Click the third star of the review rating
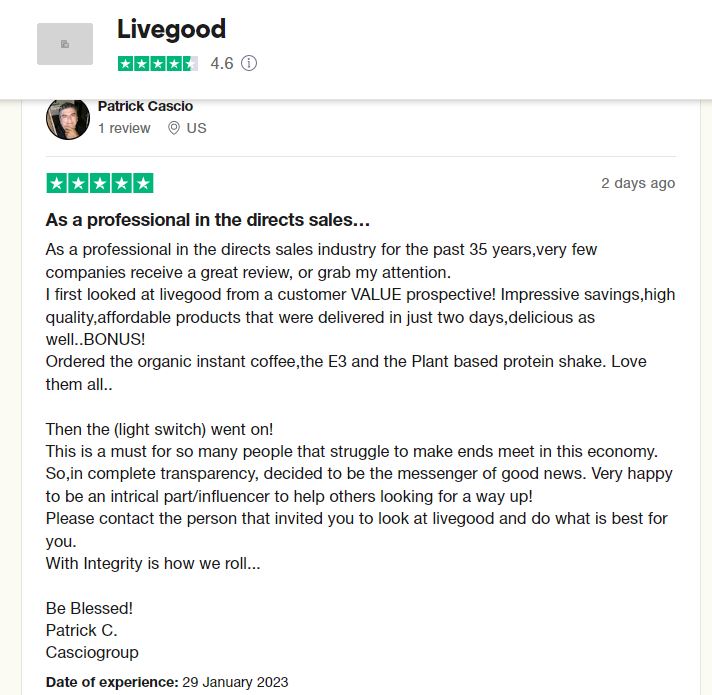Screen dimensions: 712x695 point(100,183)
